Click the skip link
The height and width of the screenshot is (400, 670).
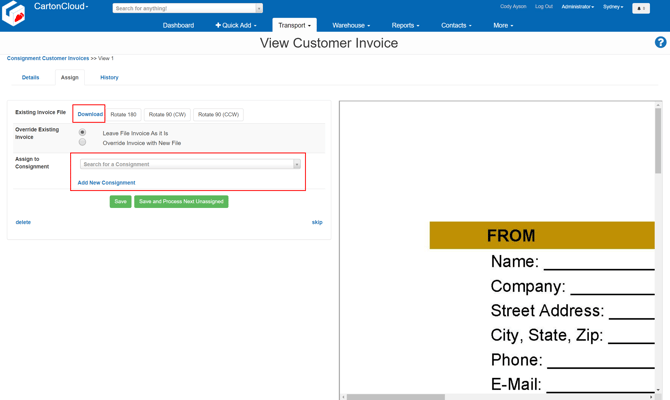pos(317,222)
